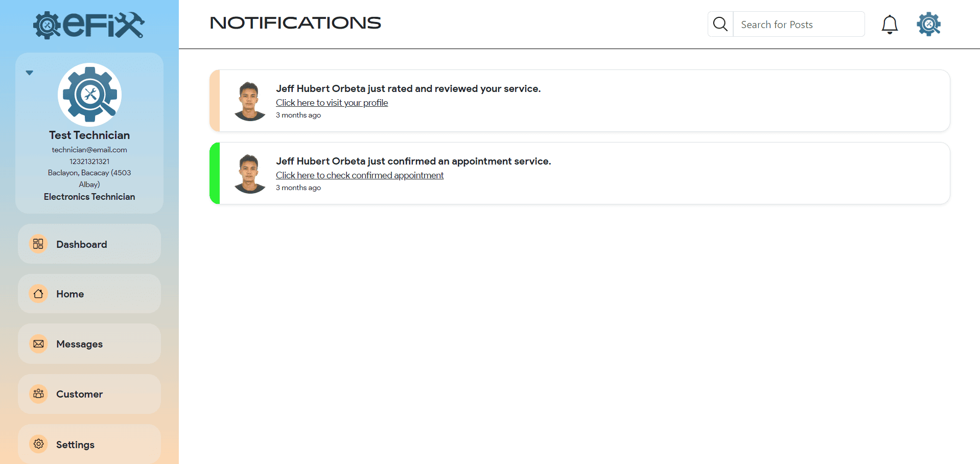980x464 pixels.
Task: Click the Messages envelope icon
Action: (x=38, y=344)
